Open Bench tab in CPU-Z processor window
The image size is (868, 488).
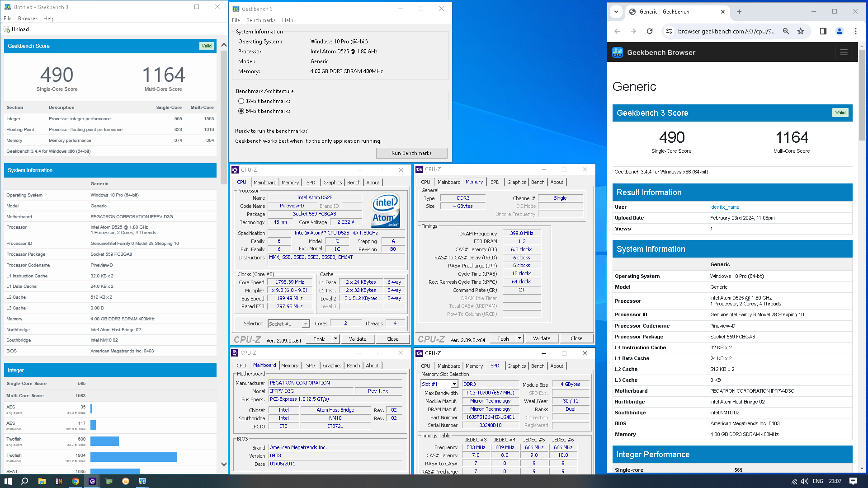(354, 183)
